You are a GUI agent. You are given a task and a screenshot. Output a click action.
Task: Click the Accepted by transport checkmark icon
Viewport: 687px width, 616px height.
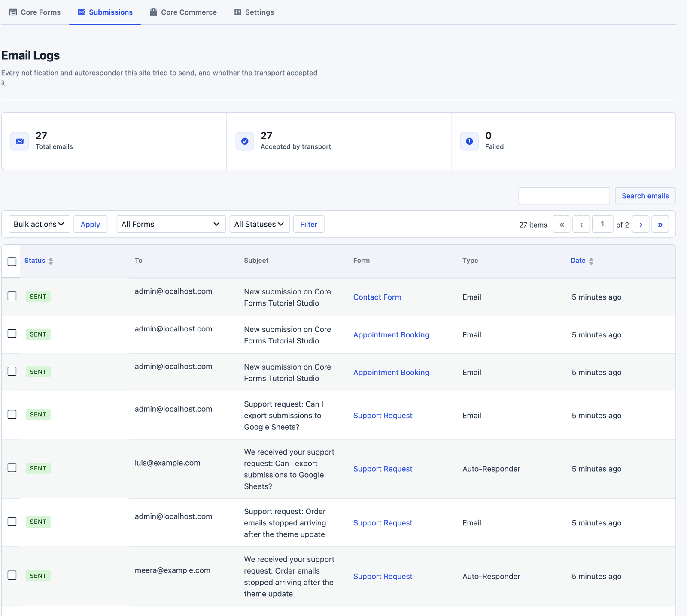[x=245, y=141]
